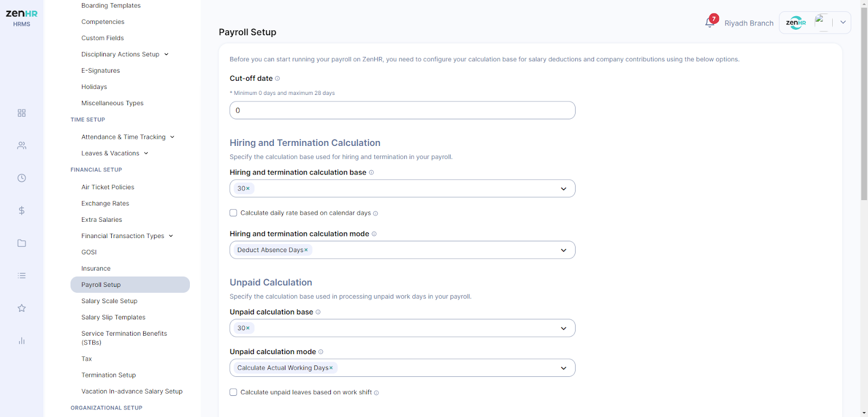Click the Riyadh Branch label
The height and width of the screenshot is (417, 868).
point(749,23)
